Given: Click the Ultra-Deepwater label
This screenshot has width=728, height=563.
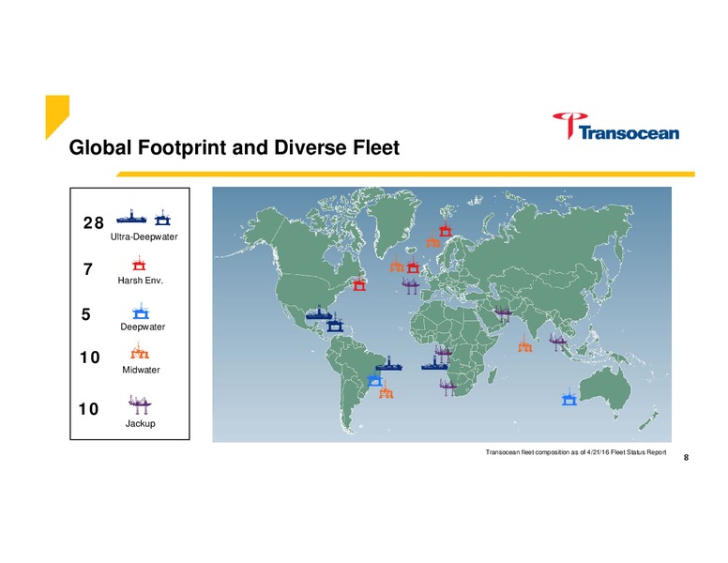Looking at the screenshot, I should pos(144,236).
